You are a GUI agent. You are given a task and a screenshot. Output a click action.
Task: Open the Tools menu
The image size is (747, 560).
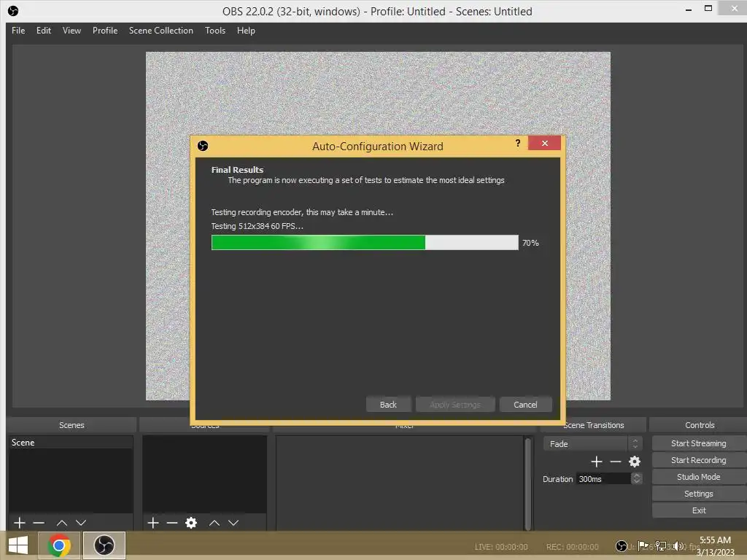point(215,31)
